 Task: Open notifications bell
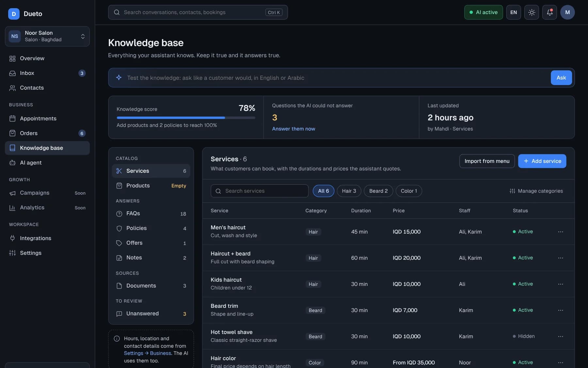coord(549,12)
